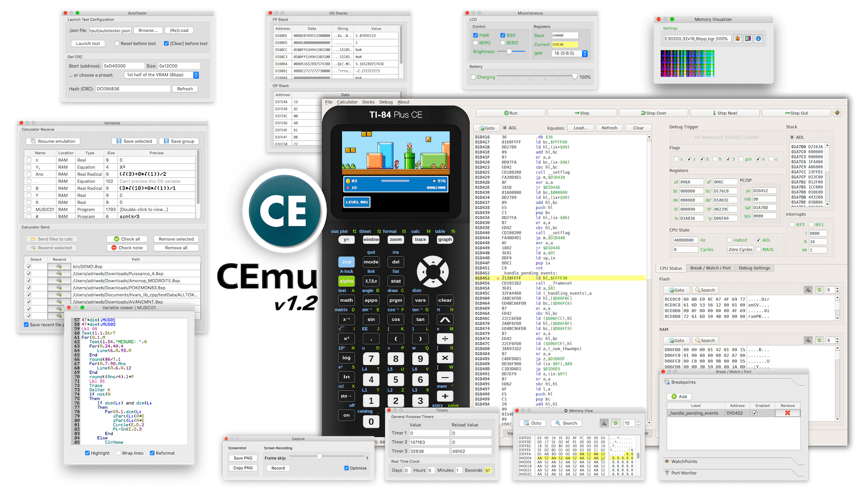This screenshot has height=500, width=868.
Task: Click the calculator's 2nd key
Action: (346, 262)
